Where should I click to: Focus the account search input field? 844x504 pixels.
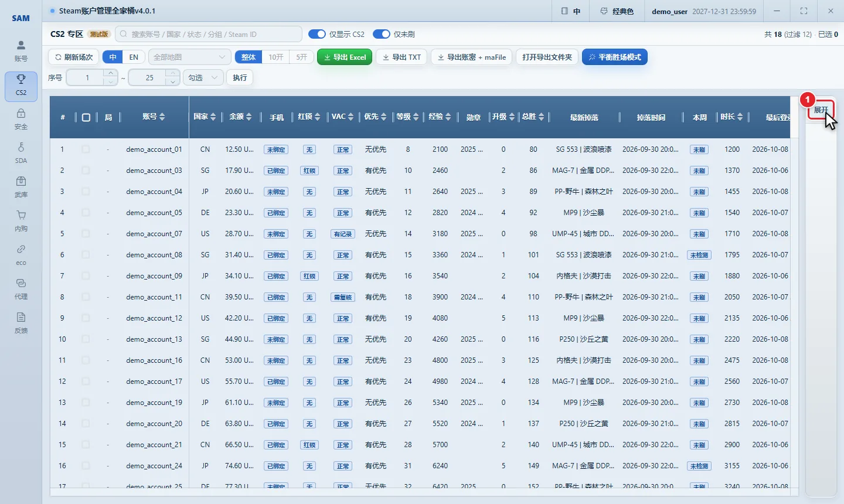pyautogui.click(x=209, y=34)
